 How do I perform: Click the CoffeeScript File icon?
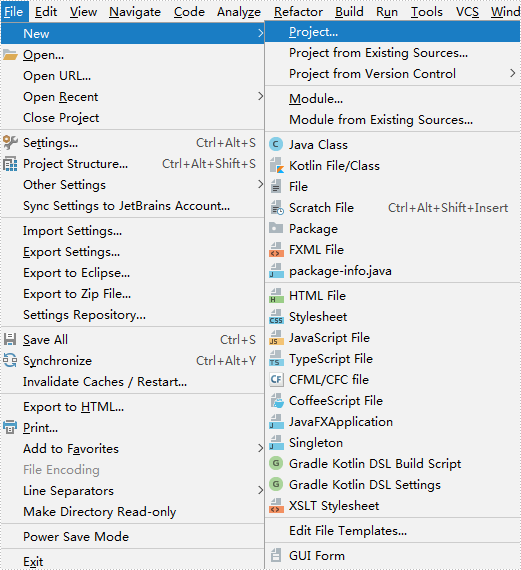[277, 401]
